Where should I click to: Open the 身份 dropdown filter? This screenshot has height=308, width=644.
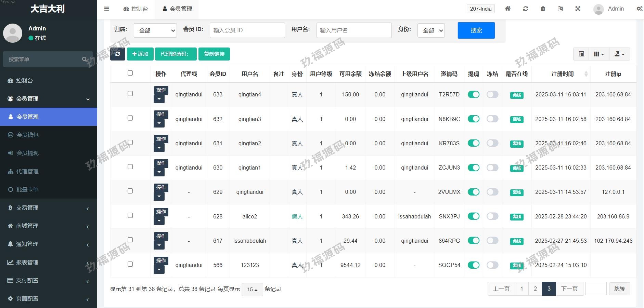(x=431, y=30)
